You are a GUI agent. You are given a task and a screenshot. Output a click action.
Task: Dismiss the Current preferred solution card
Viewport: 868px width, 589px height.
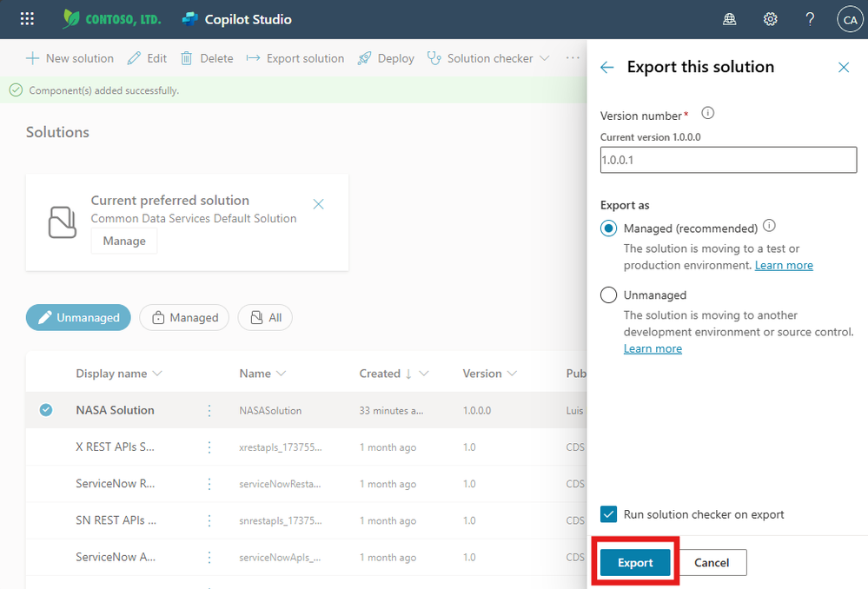coord(318,204)
